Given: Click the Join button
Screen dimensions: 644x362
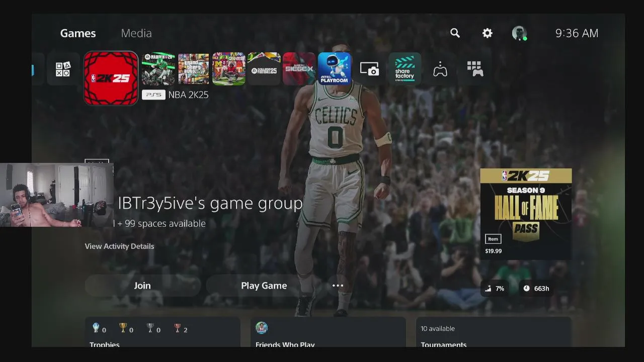Looking at the screenshot, I should tap(142, 286).
